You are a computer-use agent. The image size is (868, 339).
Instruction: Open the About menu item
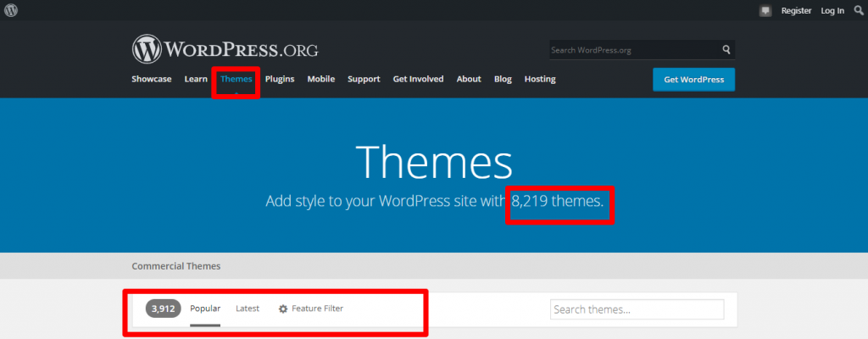tap(469, 79)
